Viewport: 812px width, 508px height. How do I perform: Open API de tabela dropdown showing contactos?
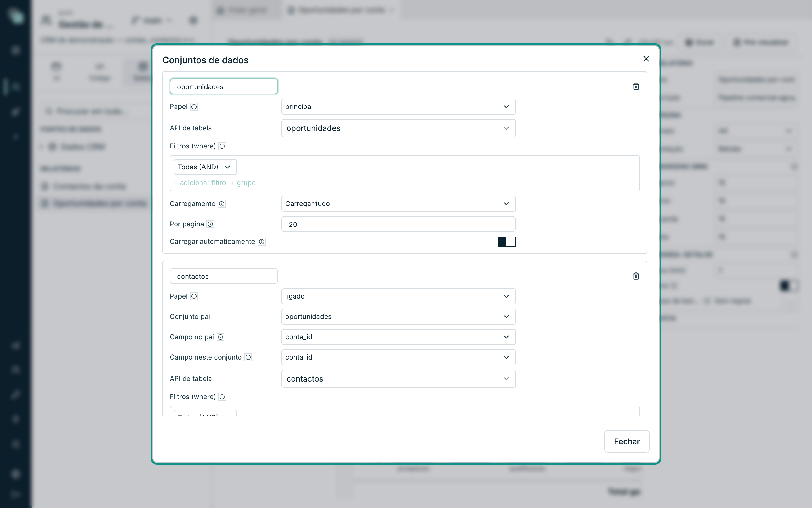[398, 379]
